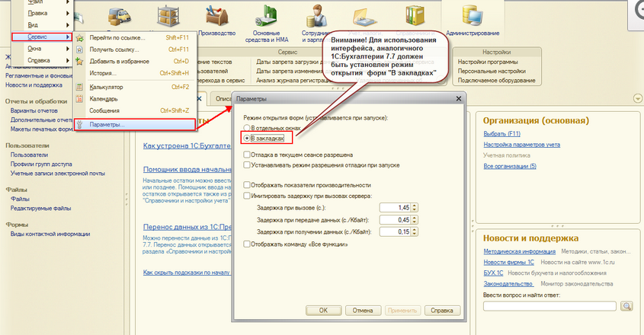Click the icon beside Перейти по ссылке
The image size is (644, 335).
pos(80,38)
